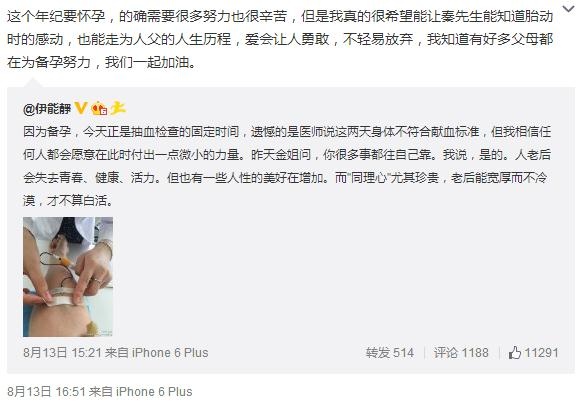The height and width of the screenshot is (404, 580).
Task: Open the 8月13日 16:51 timestamp link
Action: (47, 391)
